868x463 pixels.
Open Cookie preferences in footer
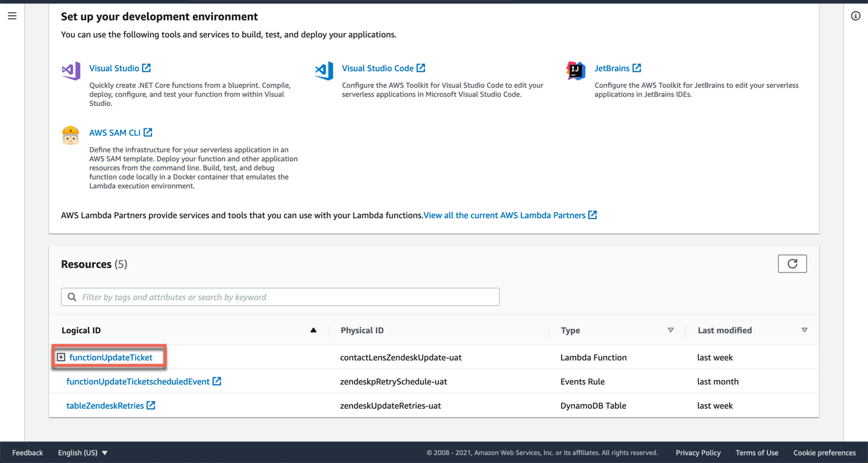tap(824, 453)
